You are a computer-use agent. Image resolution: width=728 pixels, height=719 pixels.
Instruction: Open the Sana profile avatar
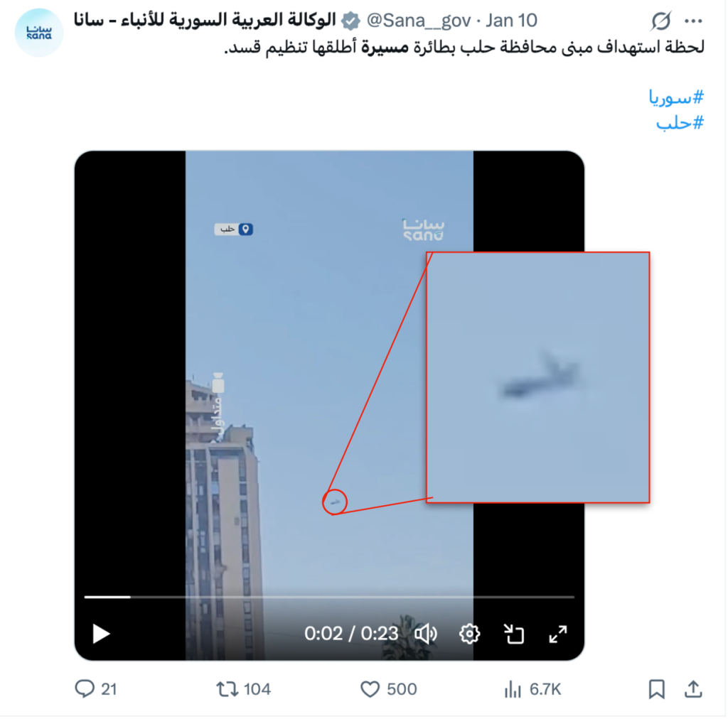click(39, 33)
